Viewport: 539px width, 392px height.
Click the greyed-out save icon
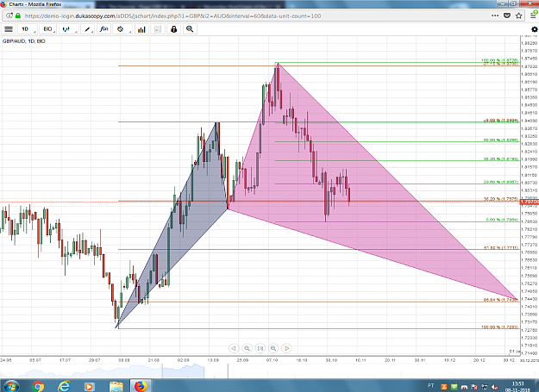158,29
